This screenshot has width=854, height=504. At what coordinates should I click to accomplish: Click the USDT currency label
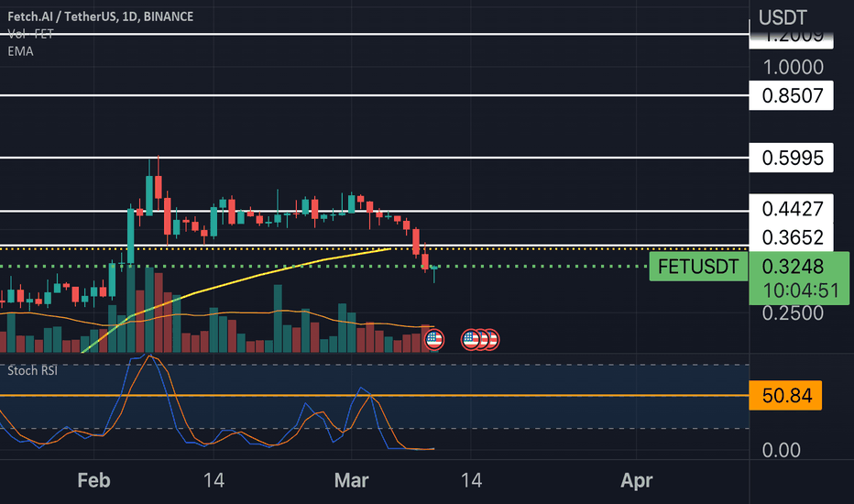click(783, 17)
